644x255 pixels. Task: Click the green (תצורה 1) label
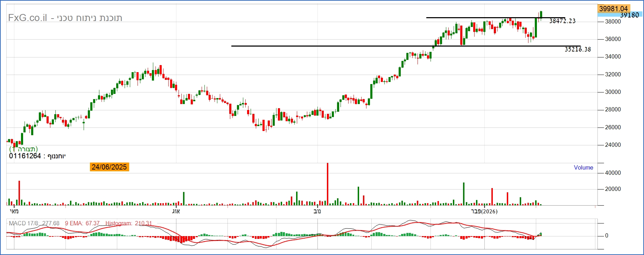(23, 149)
